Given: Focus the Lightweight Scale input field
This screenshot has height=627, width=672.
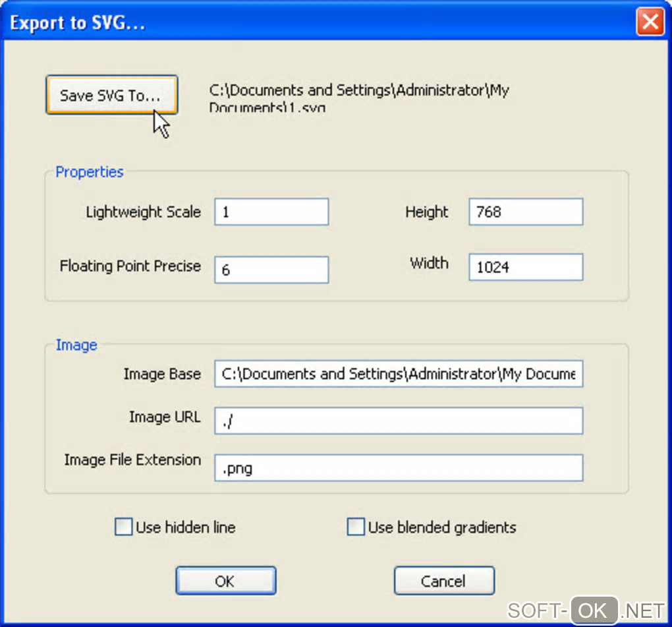Looking at the screenshot, I should pyautogui.click(x=271, y=212).
